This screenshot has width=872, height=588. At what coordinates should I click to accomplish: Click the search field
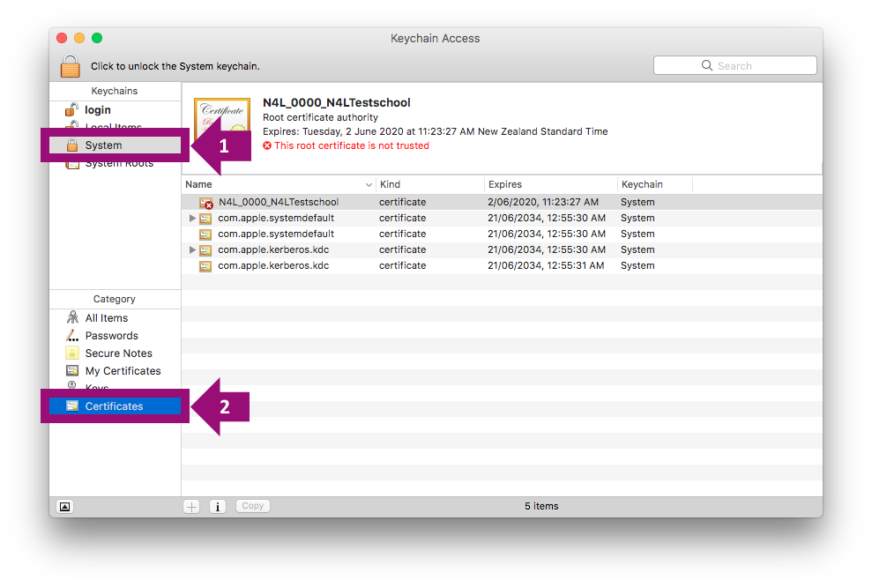pyautogui.click(x=734, y=66)
